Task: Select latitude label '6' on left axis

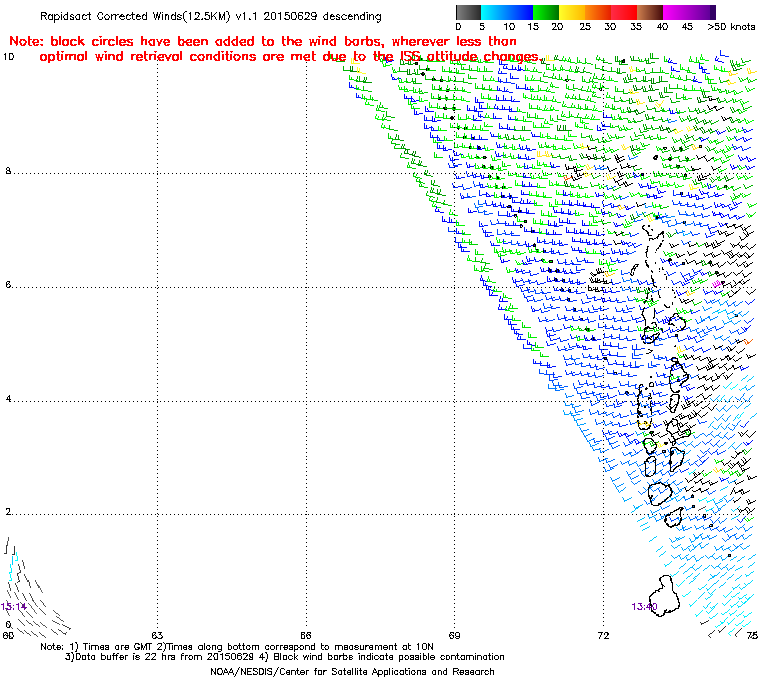Action: pyautogui.click(x=8, y=285)
